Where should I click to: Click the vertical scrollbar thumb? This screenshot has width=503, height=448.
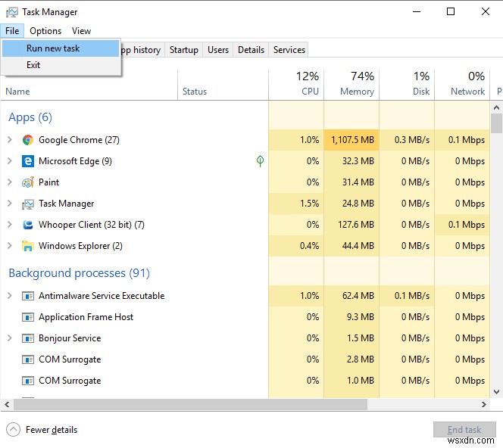[x=497, y=123]
